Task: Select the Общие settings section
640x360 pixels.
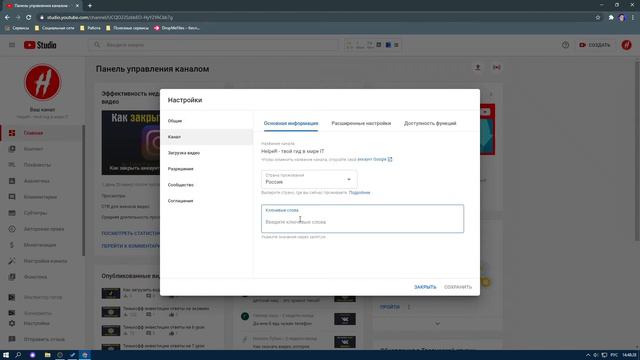Action: click(207, 121)
